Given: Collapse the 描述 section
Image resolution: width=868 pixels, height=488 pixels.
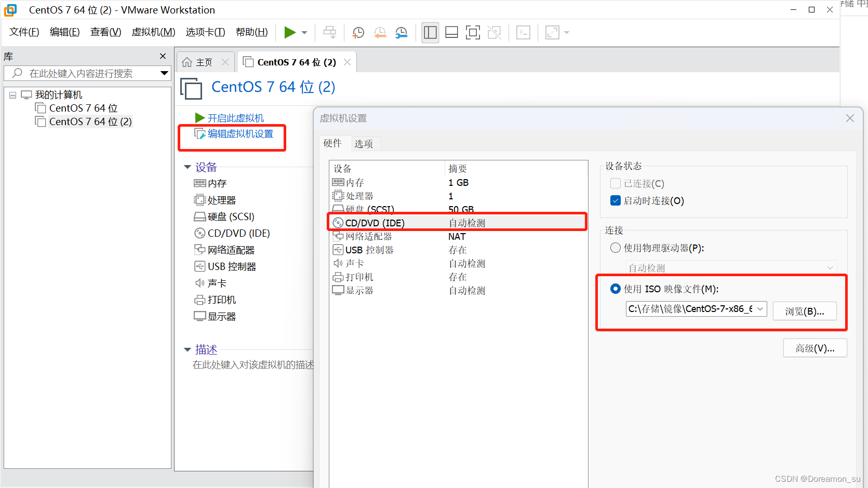Looking at the screenshot, I should coord(188,350).
